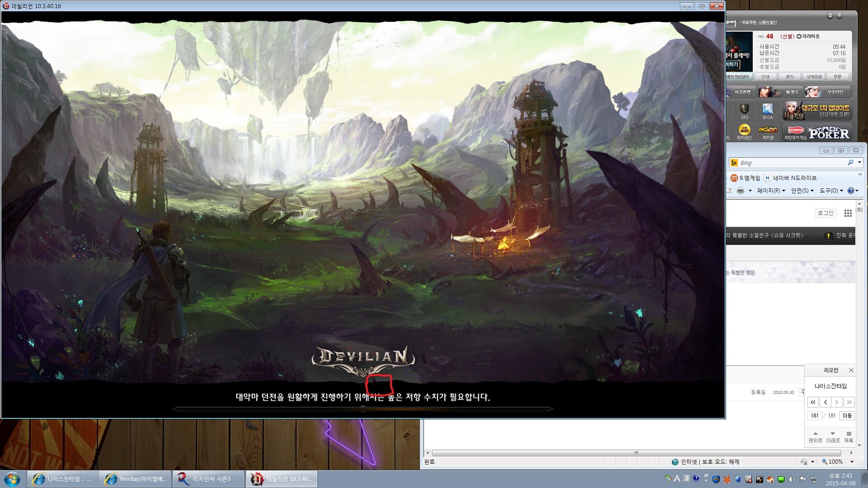Click the 주문 button
Image resolution: width=868 pixels, height=488 pixels.
(838, 77)
